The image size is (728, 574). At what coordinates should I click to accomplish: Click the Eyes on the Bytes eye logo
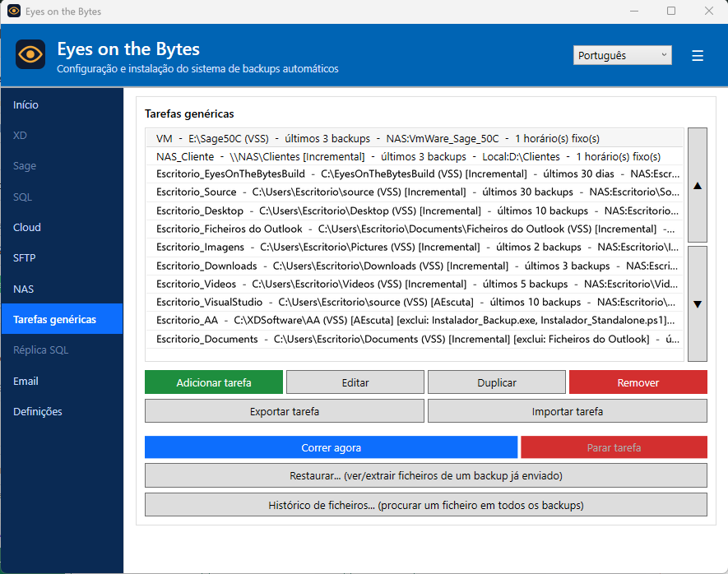tap(30, 54)
